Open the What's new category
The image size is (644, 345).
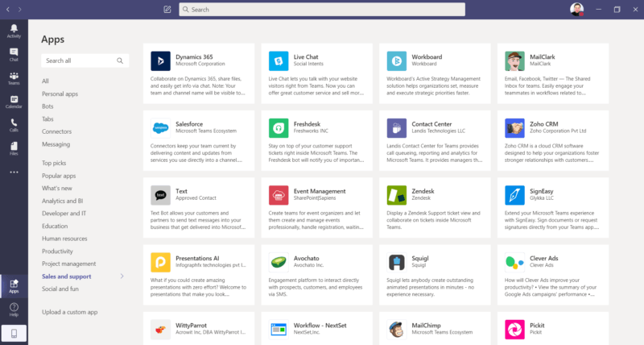57,188
